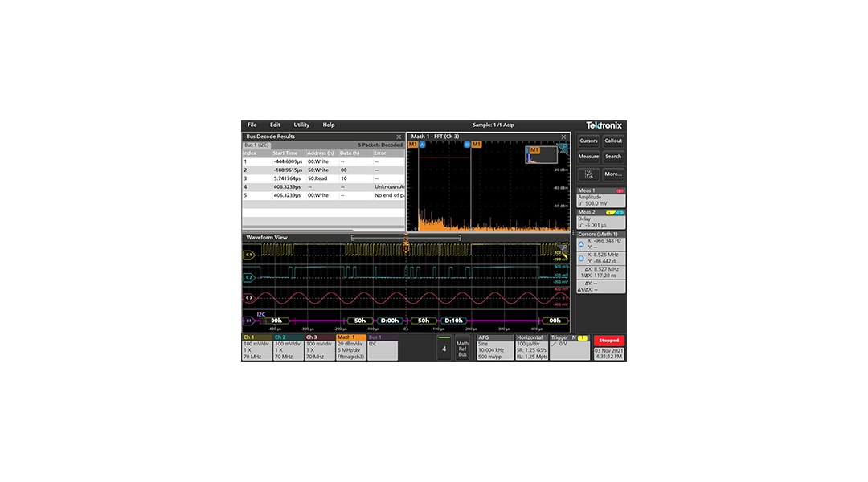Open the More... options button
The width and height of the screenshot is (868, 482).
click(x=612, y=174)
